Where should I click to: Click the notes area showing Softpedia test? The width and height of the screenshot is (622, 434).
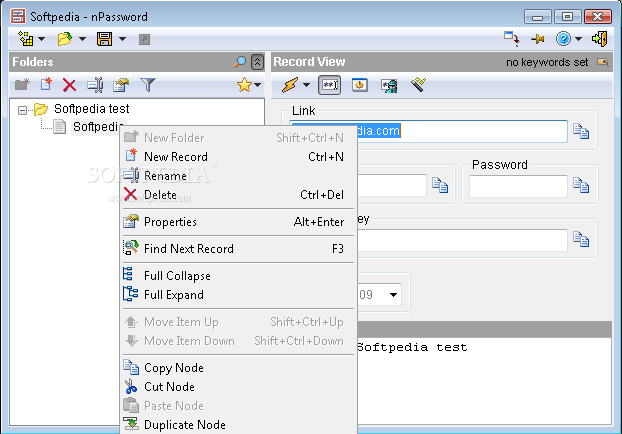(x=484, y=381)
